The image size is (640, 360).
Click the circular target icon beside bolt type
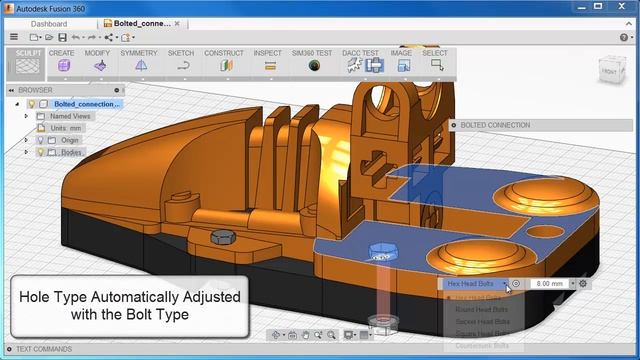pos(516,283)
